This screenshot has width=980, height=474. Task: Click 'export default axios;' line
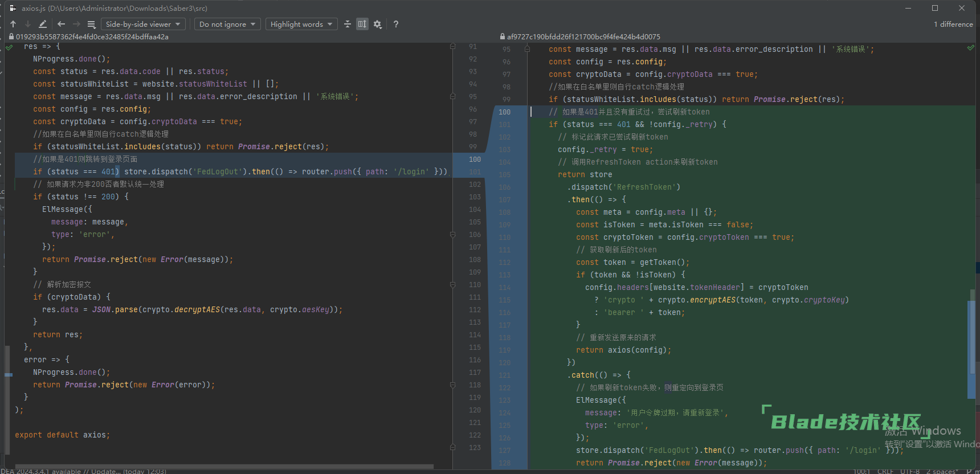(63, 435)
